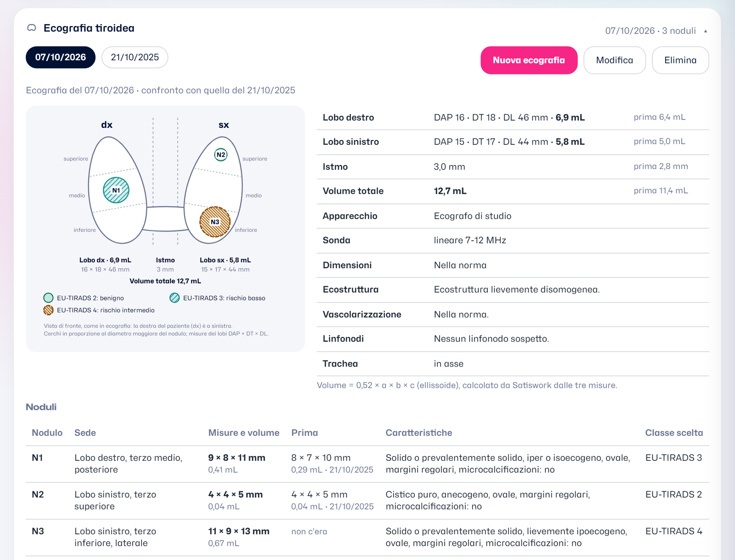This screenshot has height=560, width=735.
Task: Click the 'Classe scelta' column header
Action: coord(674,433)
